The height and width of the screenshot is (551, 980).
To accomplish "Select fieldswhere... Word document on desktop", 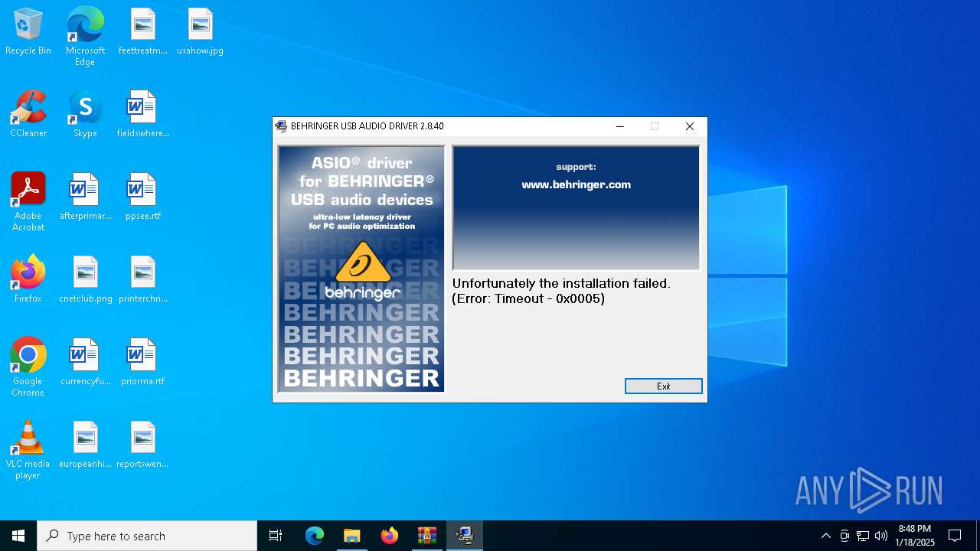I will pos(142,115).
